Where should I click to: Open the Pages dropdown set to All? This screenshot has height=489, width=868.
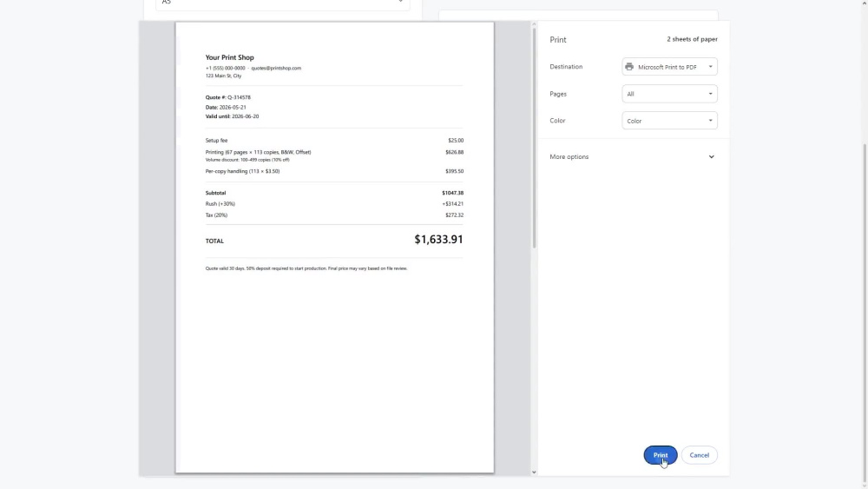tap(669, 94)
